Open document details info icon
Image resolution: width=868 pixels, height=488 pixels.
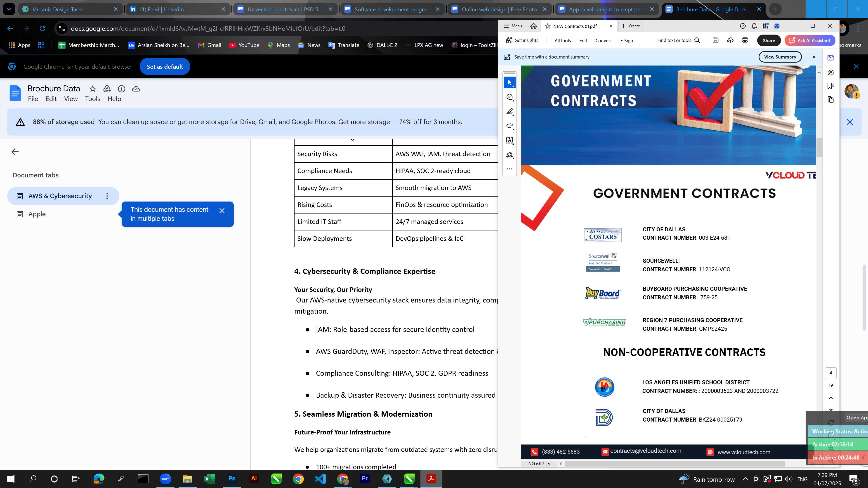point(122,89)
